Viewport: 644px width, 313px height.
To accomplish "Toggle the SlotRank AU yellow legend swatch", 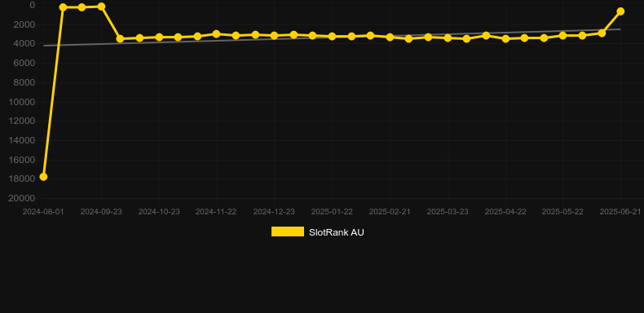I will [288, 231].
